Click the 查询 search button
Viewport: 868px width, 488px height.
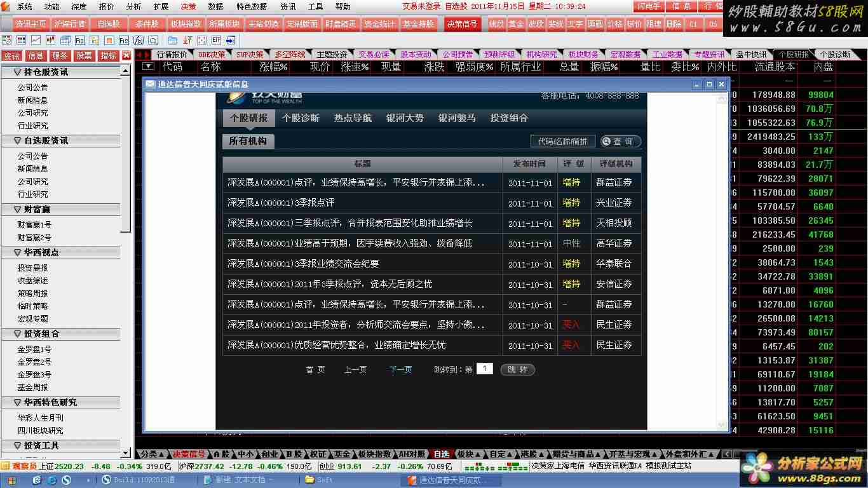click(x=620, y=142)
